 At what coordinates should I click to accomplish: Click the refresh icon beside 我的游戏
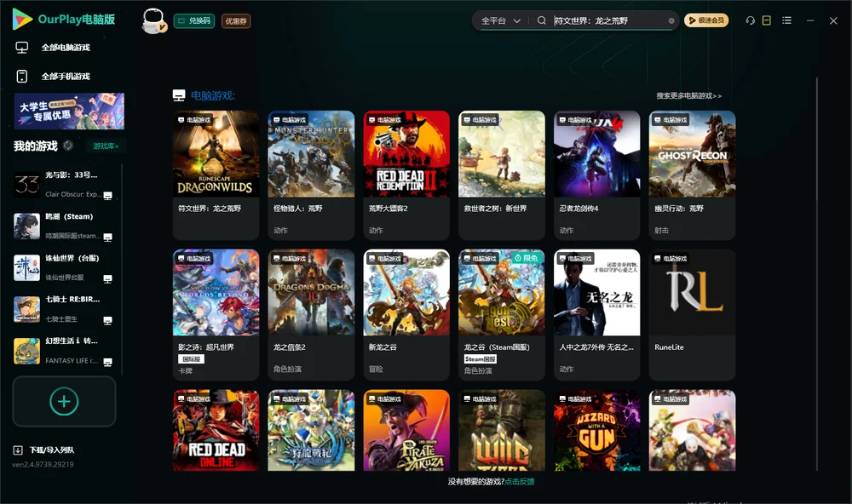[x=68, y=146]
